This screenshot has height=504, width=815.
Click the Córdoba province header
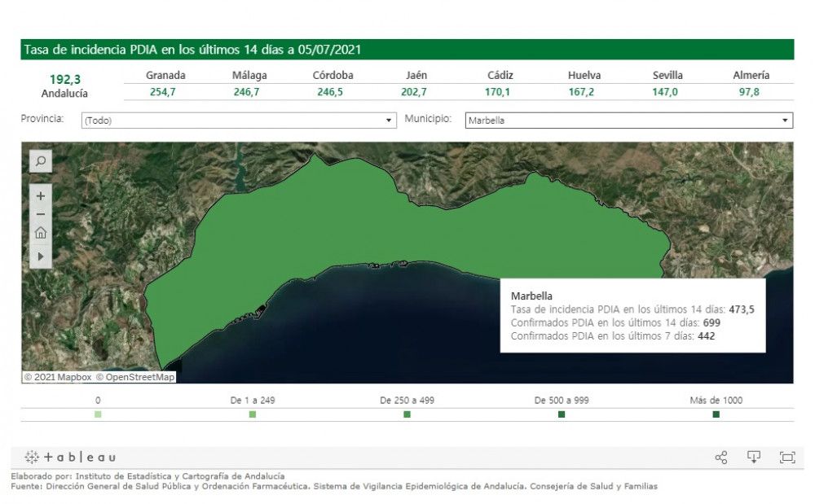[333, 75]
